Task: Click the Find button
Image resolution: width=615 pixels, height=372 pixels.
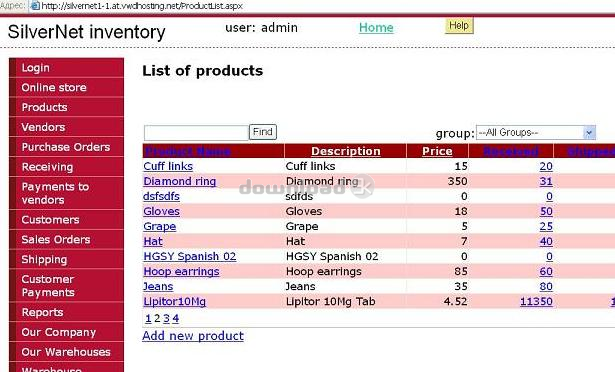Action: [x=263, y=132]
